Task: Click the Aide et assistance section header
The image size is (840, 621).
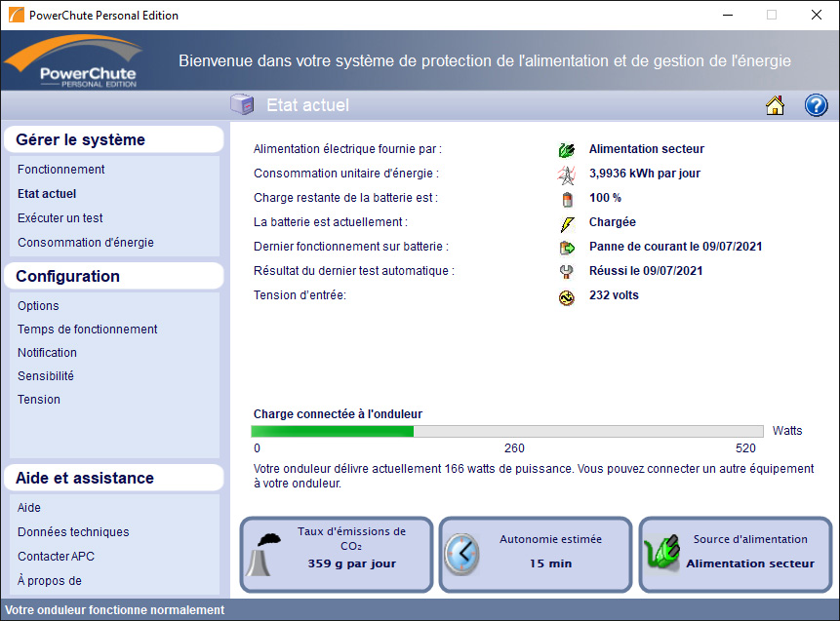Action: click(x=113, y=478)
